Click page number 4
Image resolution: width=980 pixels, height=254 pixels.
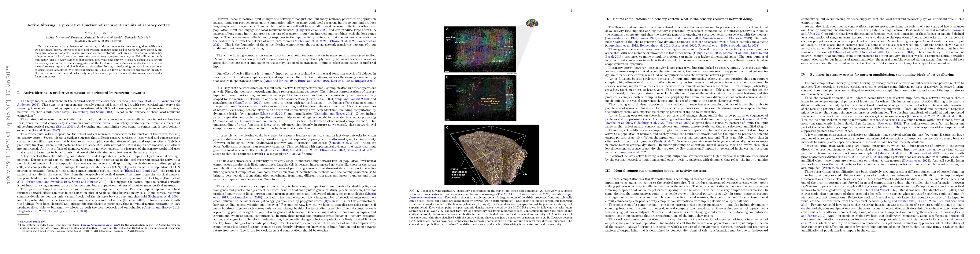pyautogui.click(x=767, y=11)
